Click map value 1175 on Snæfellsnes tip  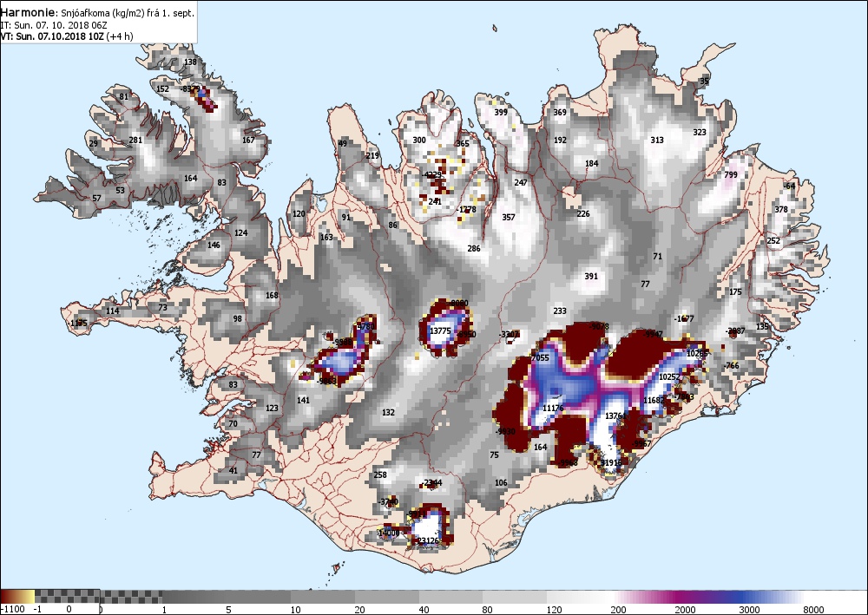coord(79,323)
